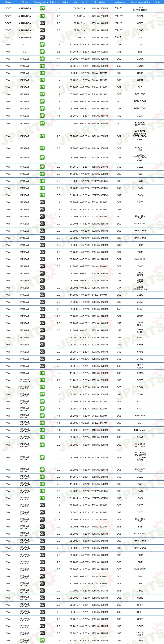
Task: Select ON icon in PASSAT VARIANT 1.9 row
Action: pyautogui.click(x=42, y=520)
